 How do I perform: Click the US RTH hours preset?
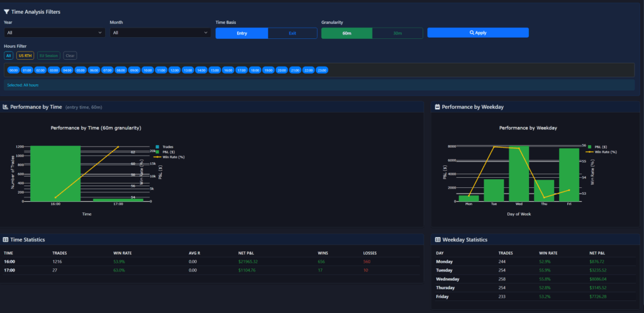pos(26,55)
